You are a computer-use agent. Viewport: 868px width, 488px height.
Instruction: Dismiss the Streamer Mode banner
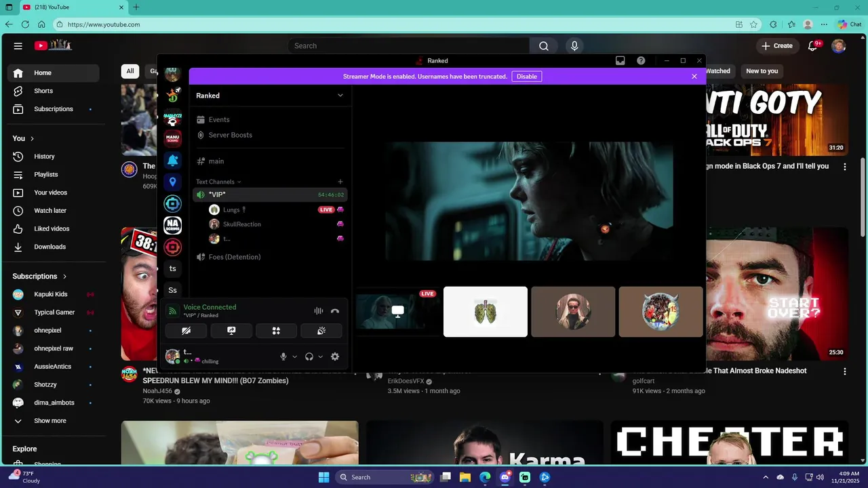[694, 77]
